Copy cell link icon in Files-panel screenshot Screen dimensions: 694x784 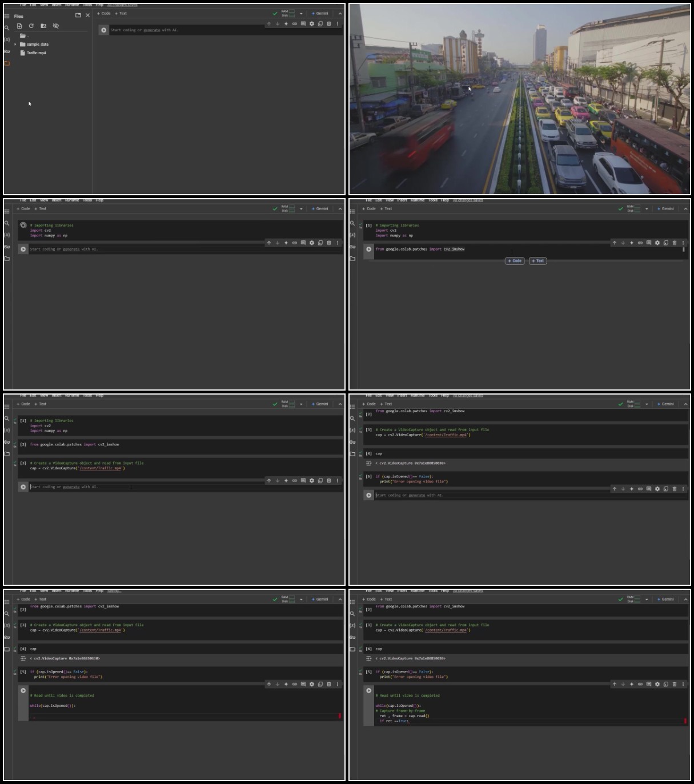click(295, 23)
